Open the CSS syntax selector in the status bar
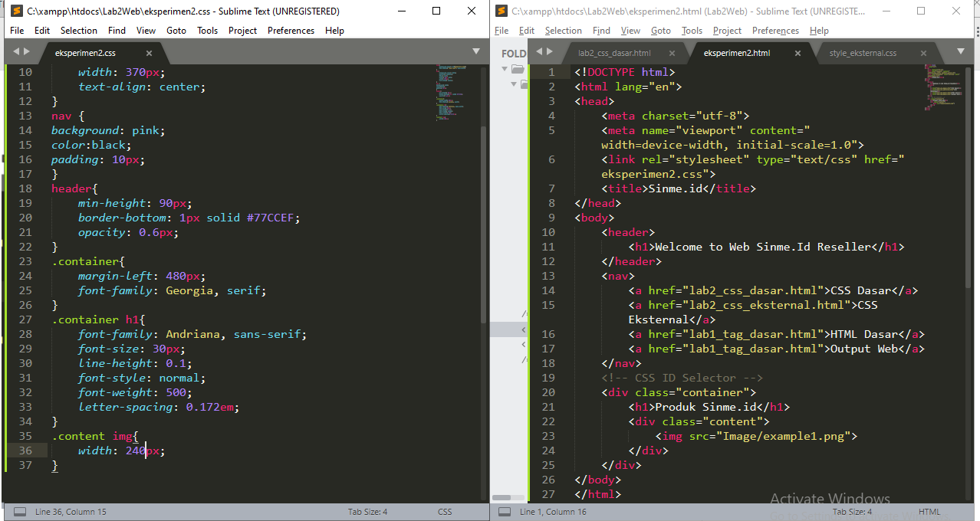The image size is (980, 521). coord(445,512)
